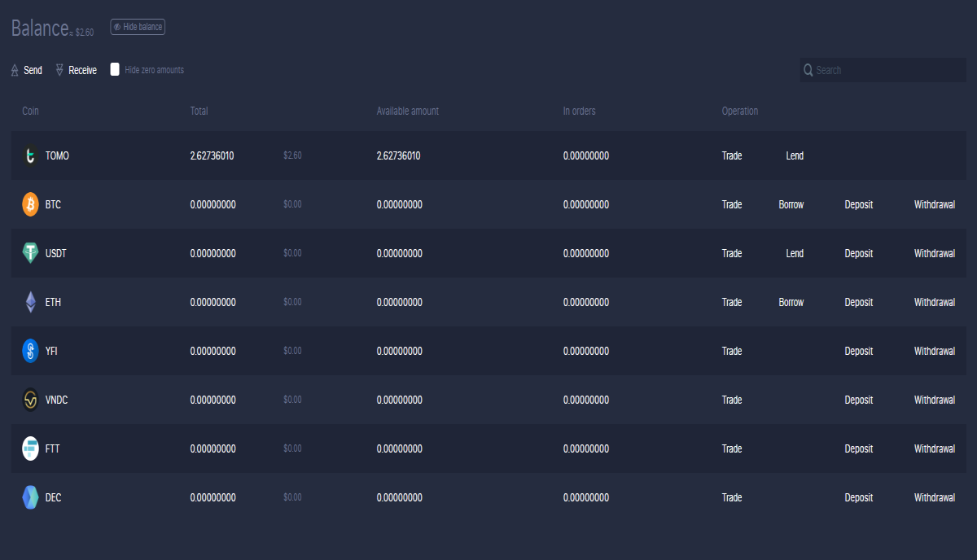
Task: Click Deposit for the ETH row
Action: (858, 302)
